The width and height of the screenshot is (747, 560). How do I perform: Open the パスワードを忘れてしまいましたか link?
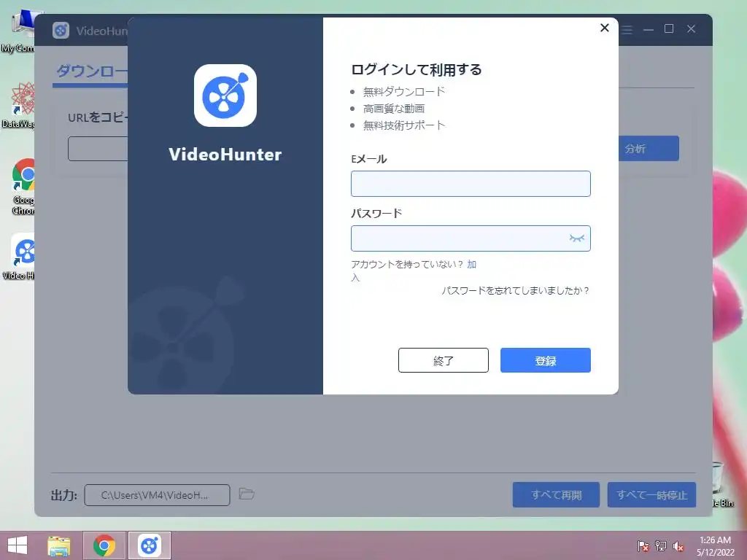tap(515, 290)
